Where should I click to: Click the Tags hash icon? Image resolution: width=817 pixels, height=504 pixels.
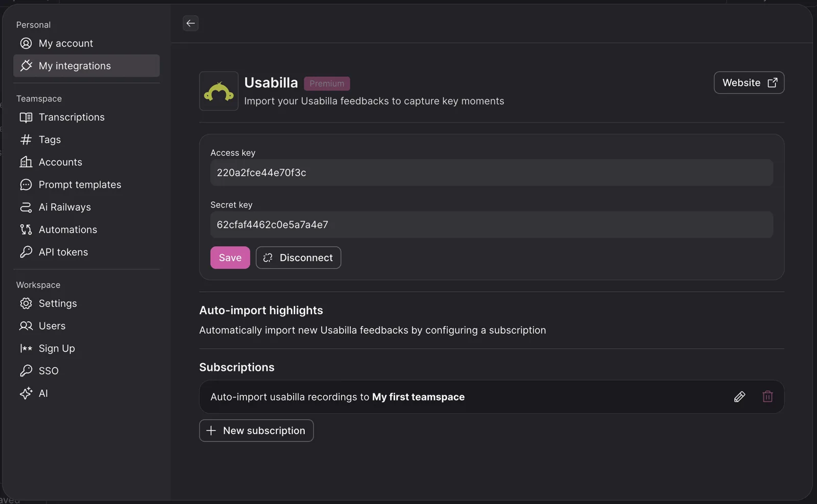point(26,140)
